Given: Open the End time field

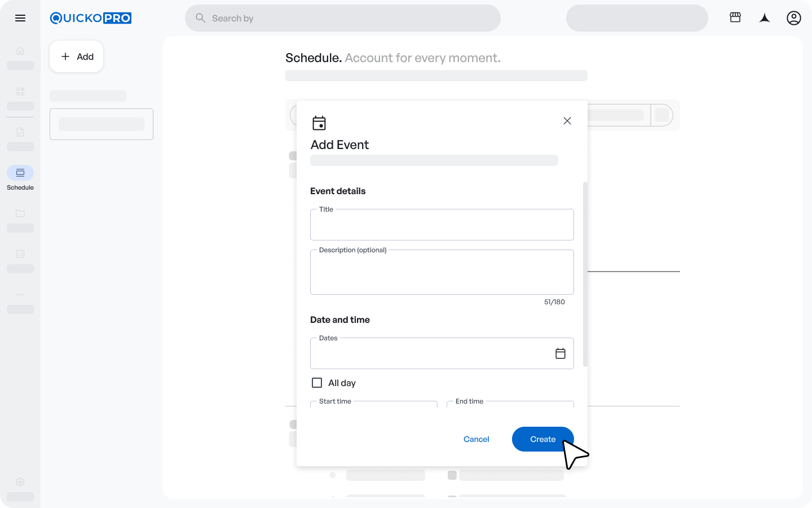Looking at the screenshot, I should pyautogui.click(x=510, y=404).
